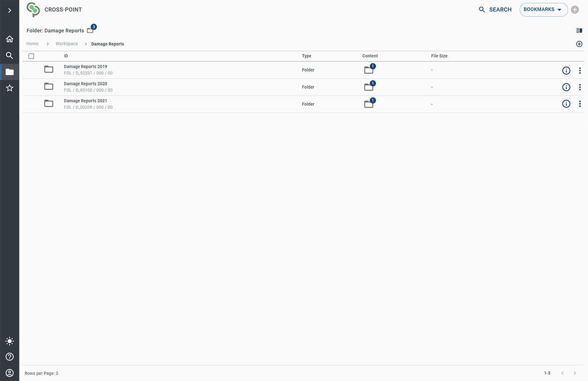Click content folder icon for Damage Reports 2020
The image size is (588, 381).
pyautogui.click(x=369, y=87)
